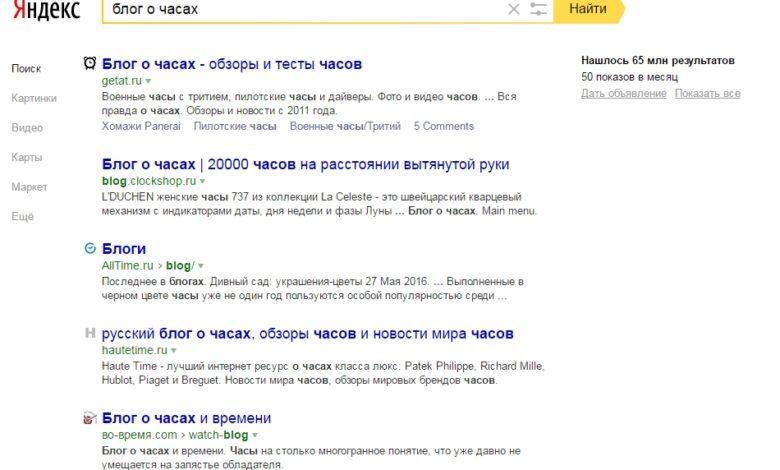Click the Показать все link
Screen dimensions: 780x470
pos(707,94)
